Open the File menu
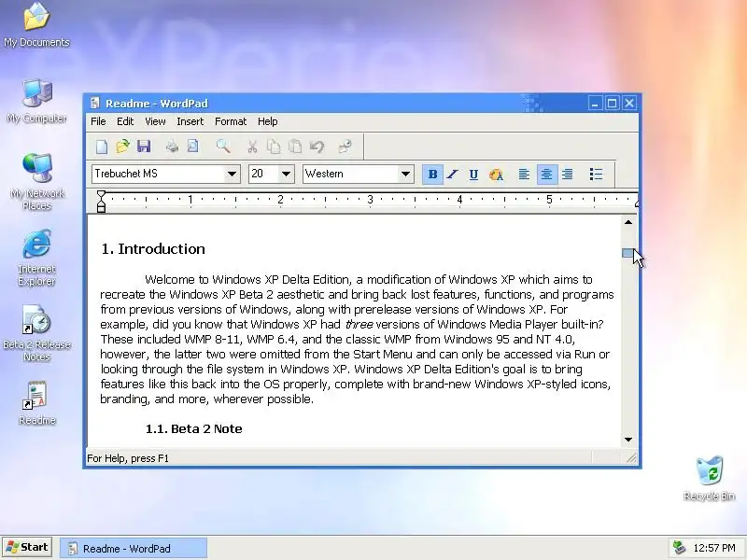 (x=98, y=121)
